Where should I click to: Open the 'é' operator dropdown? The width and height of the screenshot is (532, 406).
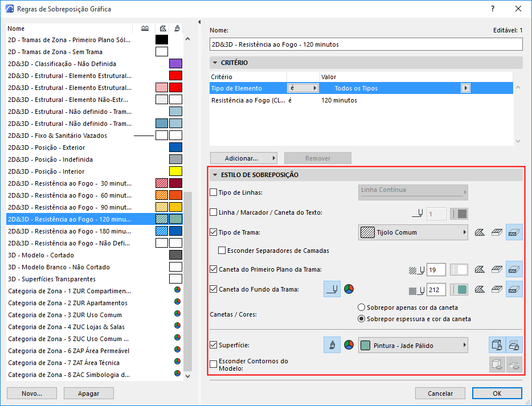302,88
